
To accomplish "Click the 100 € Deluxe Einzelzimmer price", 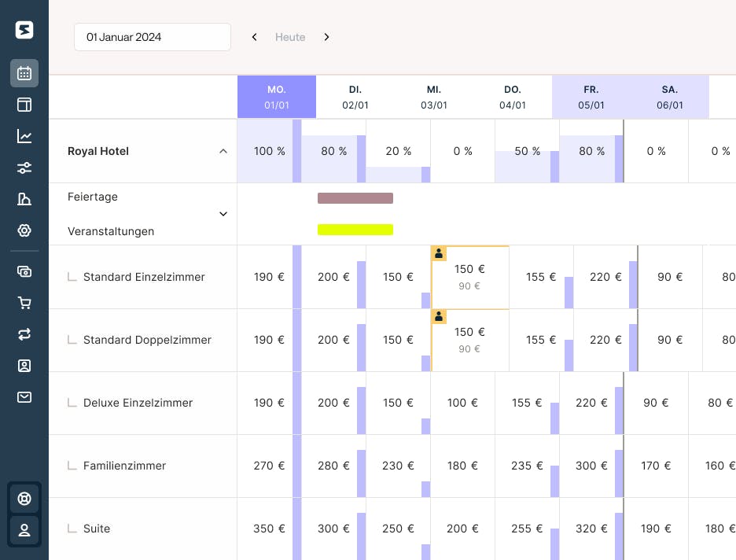I will (x=463, y=403).
